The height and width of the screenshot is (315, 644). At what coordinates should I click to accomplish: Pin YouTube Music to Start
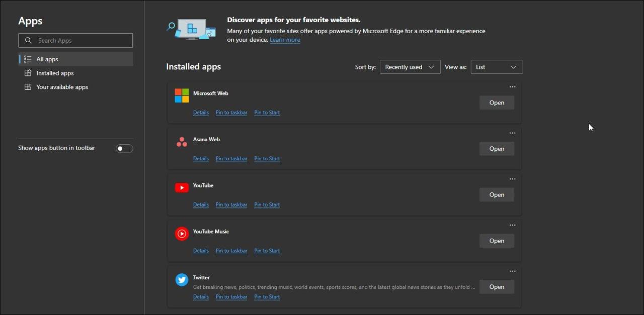pyautogui.click(x=267, y=251)
